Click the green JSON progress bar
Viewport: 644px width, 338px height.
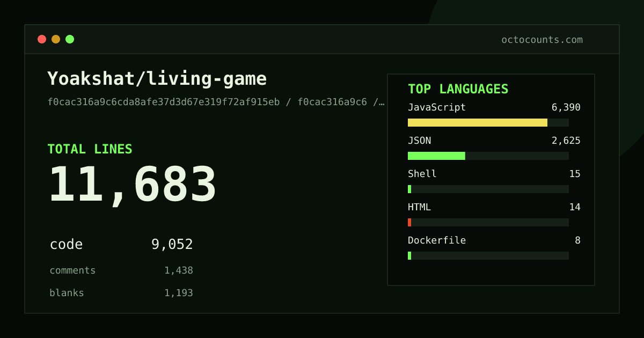(436, 156)
